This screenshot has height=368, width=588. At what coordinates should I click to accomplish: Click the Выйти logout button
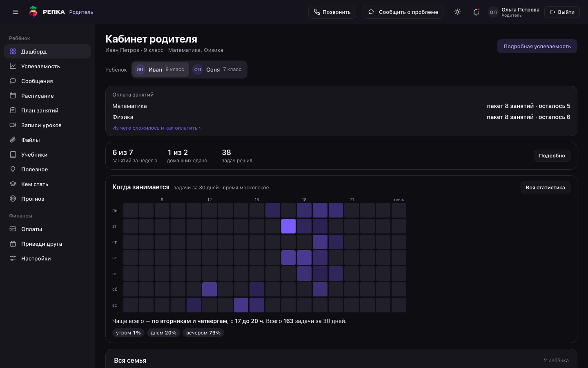562,12
